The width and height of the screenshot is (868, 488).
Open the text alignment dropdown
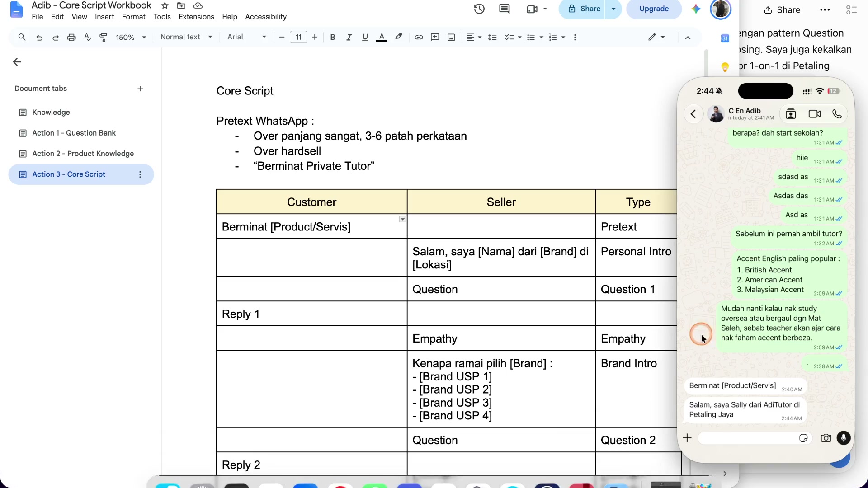pyautogui.click(x=473, y=38)
